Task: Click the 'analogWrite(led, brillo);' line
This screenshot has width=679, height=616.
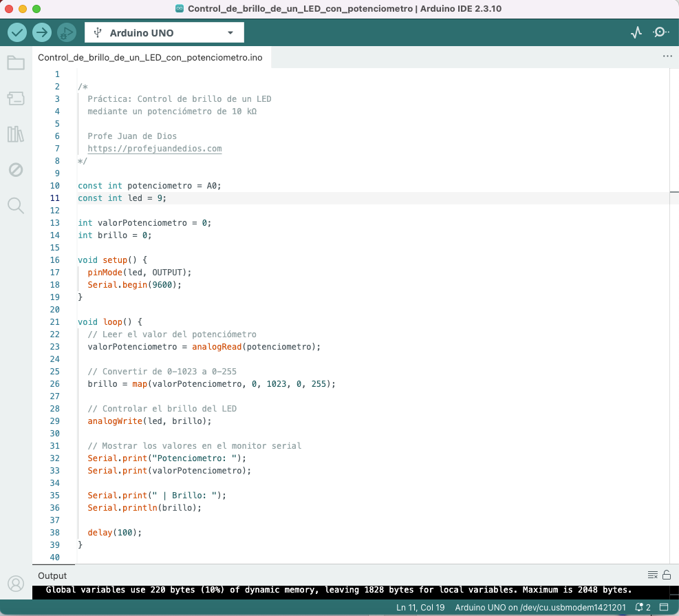Action: click(149, 421)
